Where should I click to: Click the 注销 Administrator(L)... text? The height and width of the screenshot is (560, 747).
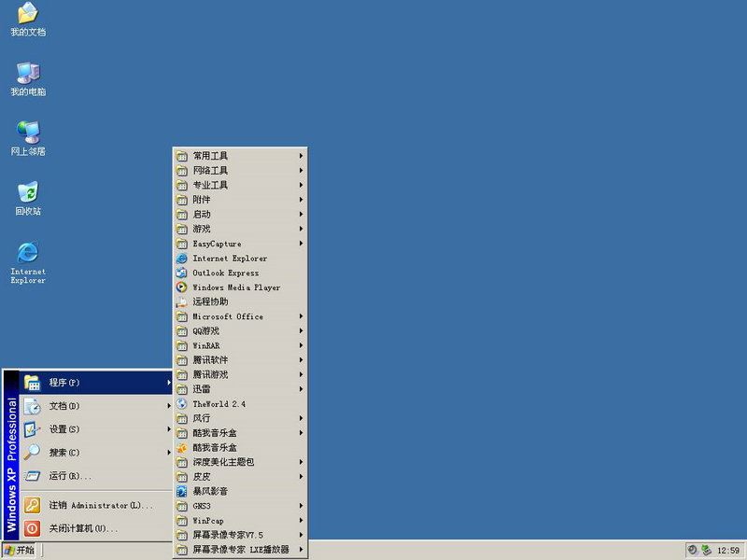pyautogui.click(x=101, y=505)
